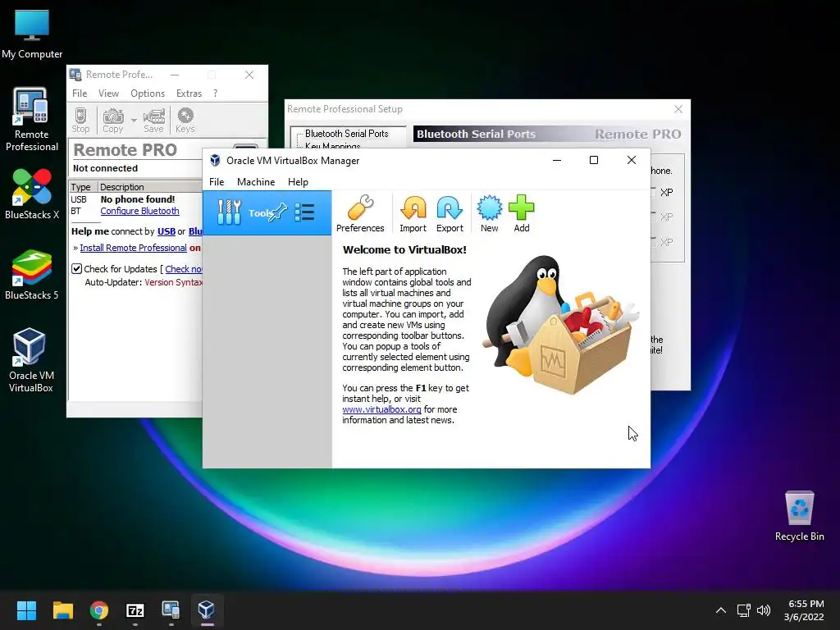Open File Explorer from taskbar
The height and width of the screenshot is (630, 840).
[62, 610]
